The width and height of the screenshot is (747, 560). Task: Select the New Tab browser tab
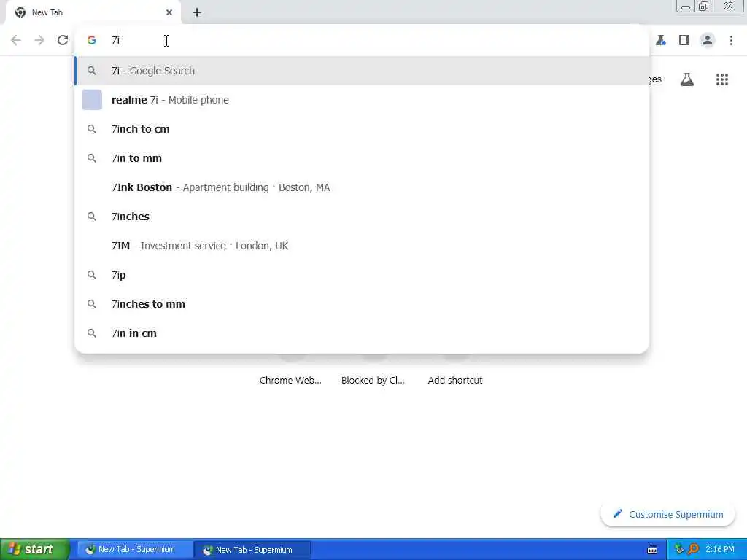tap(93, 12)
